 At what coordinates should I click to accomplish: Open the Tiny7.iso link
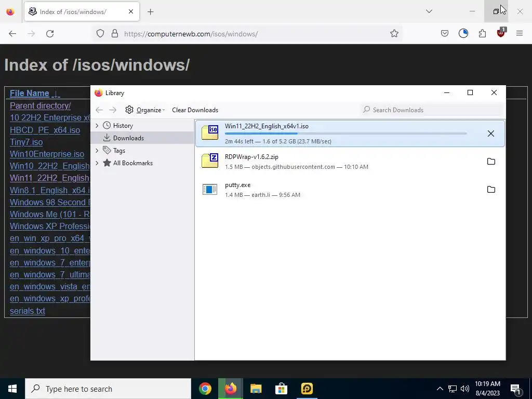[x=26, y=142]
